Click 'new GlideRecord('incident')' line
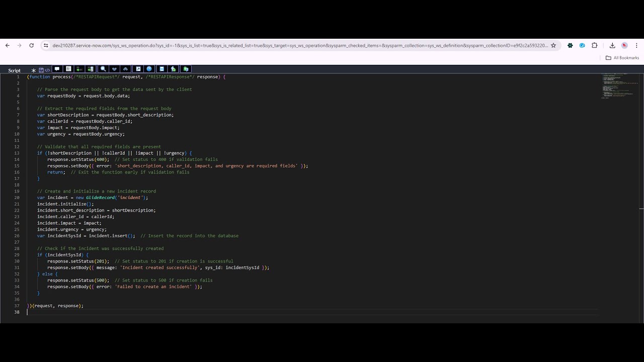This screenshot has width=644, height=362. (x=92, y=198)
